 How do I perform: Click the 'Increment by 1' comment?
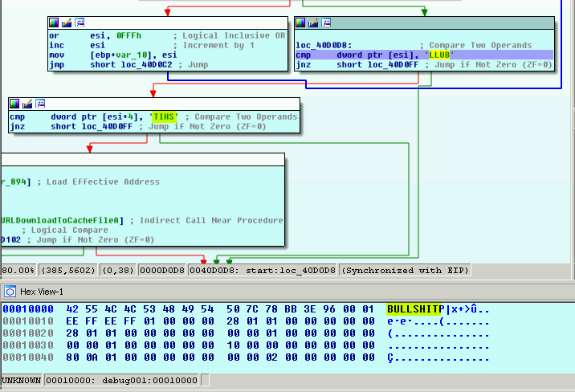tap(218, 45)
